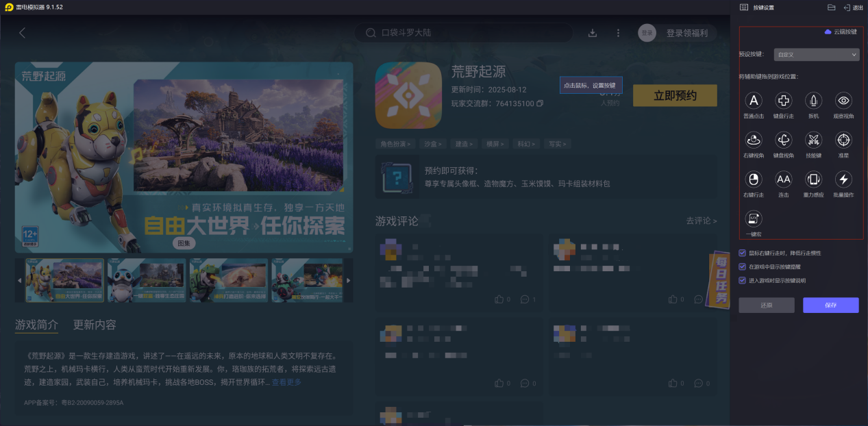Choose the 一键宏 macro key icon
868x426 pixels.
point(754,218)
